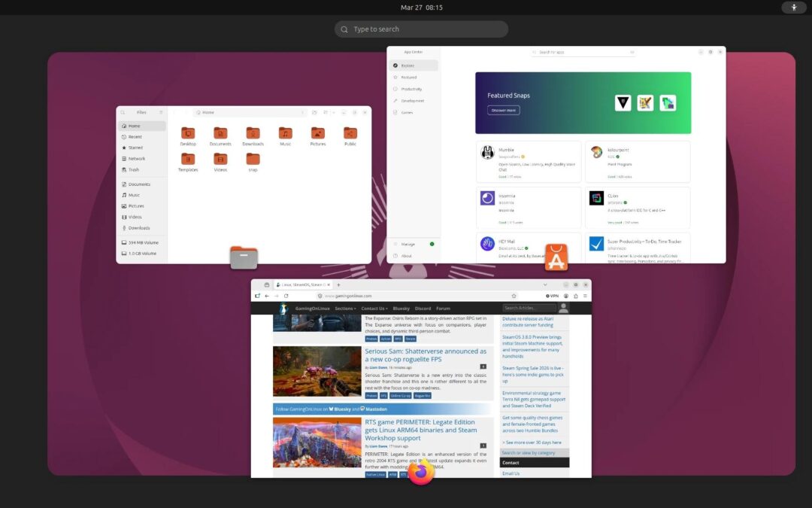Click the VPN indicator in Firefox toolbar
This screenshot has width=812, height=508.
coord(553,296)
